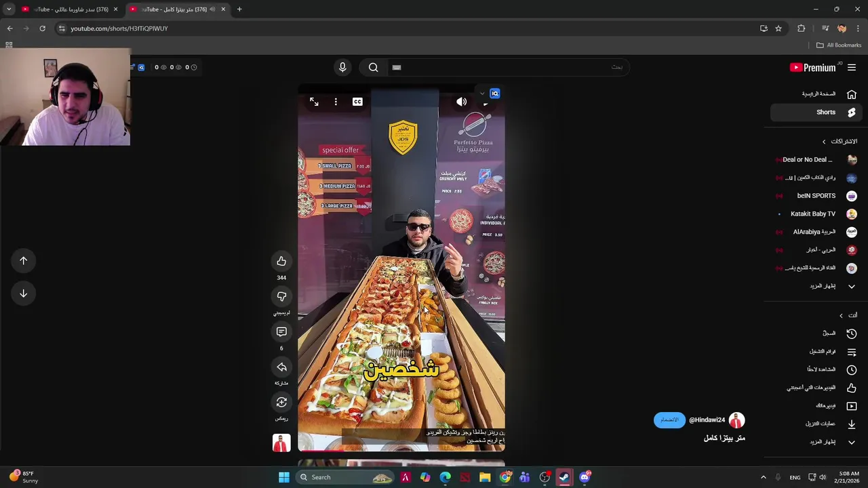Viewport: 868px width, 488px height.
Task: Remix this short
Action: [x=281, y=403]
